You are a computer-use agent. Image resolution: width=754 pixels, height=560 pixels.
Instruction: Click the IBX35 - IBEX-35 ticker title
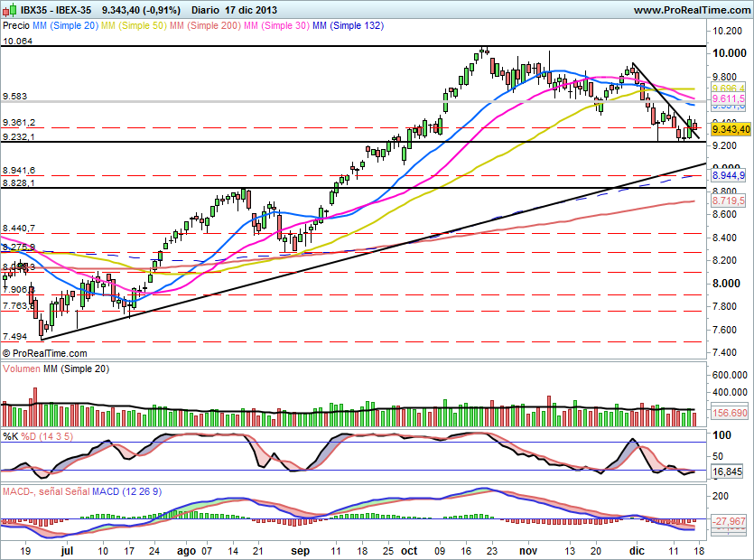point(56,10)
